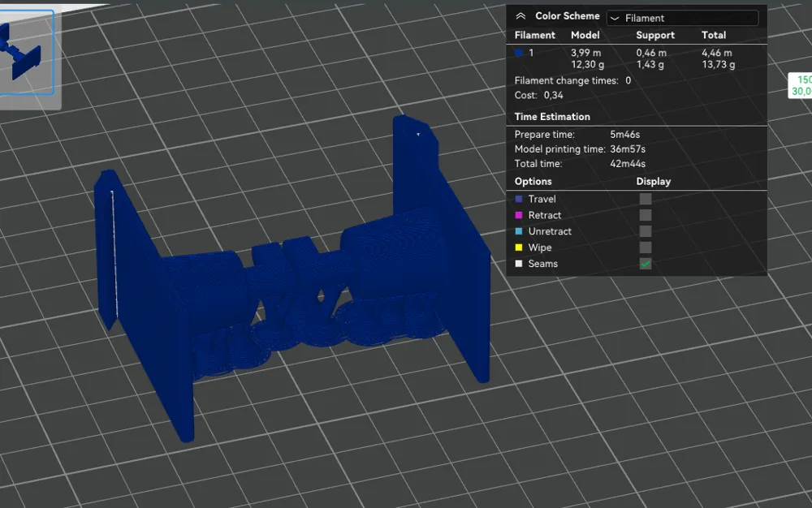
Task: Click the Filament column header
Action: [x=534, y=35]
